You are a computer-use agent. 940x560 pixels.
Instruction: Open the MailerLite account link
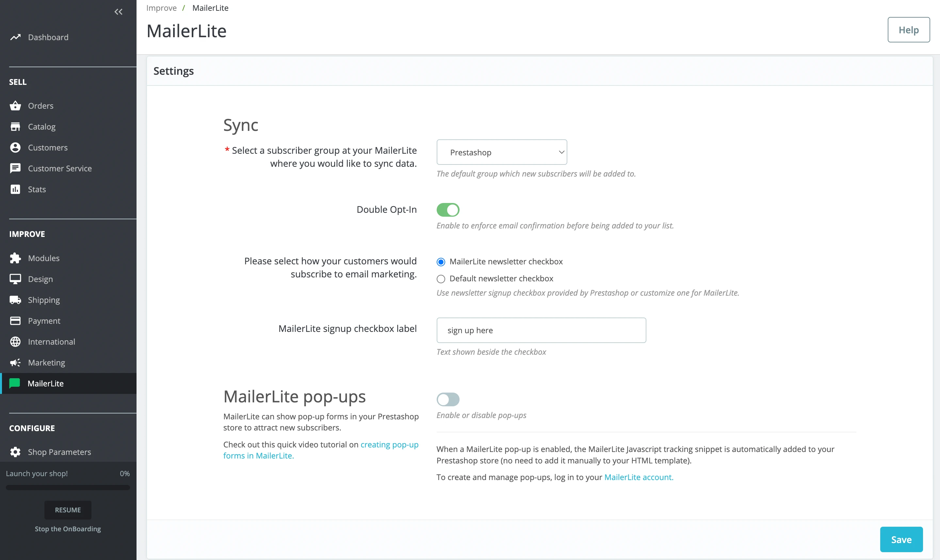[x=639, y=477]
